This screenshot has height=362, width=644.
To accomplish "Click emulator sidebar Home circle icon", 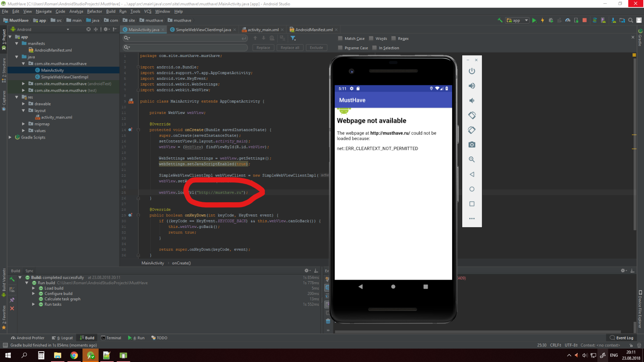I will click(472, 189).
